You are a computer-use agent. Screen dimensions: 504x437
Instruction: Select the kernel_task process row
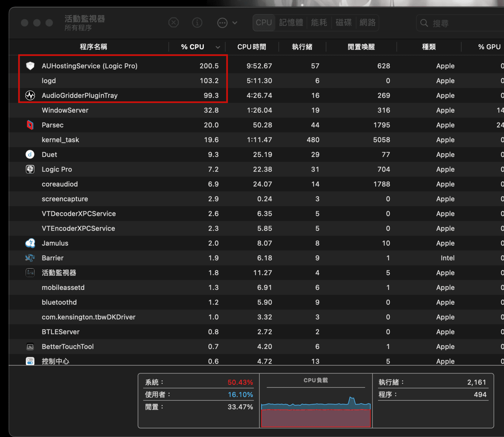(126, 140)
